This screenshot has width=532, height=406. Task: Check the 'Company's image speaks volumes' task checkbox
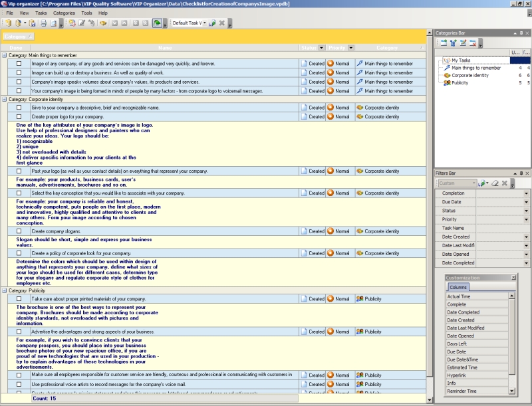(19, 82)
